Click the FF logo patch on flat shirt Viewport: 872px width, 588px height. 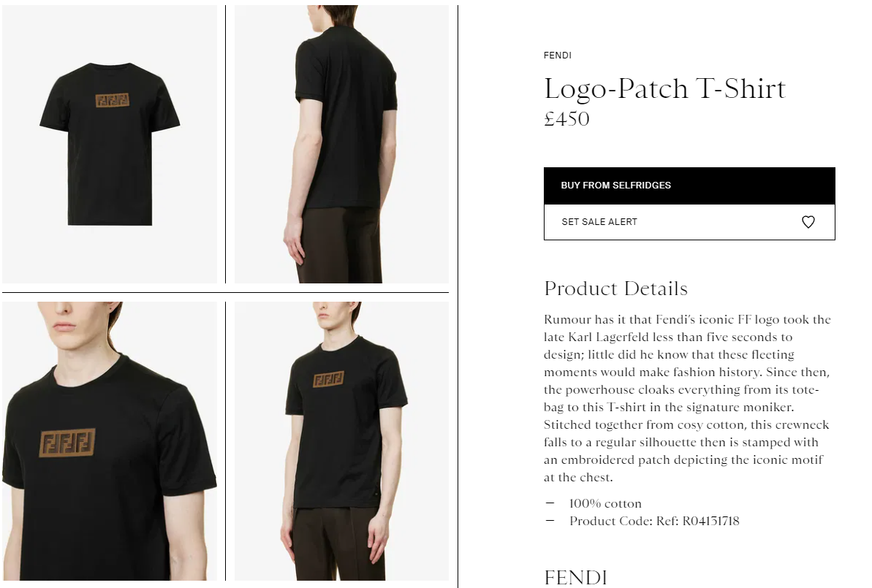pyautogui.click(x=113, y=100)
